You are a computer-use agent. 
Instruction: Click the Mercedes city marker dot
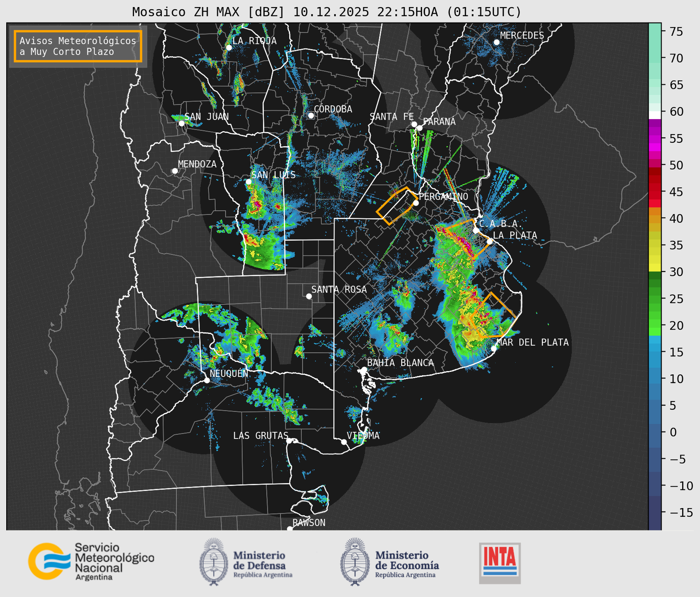point(496,42)
